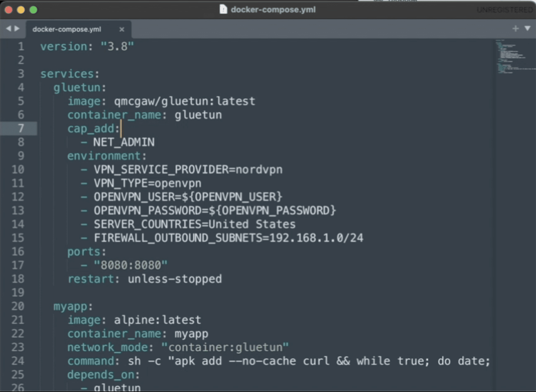This screenshot has width=536, height=392.
Task: Click the services: key on line 3
Action: 69,74
